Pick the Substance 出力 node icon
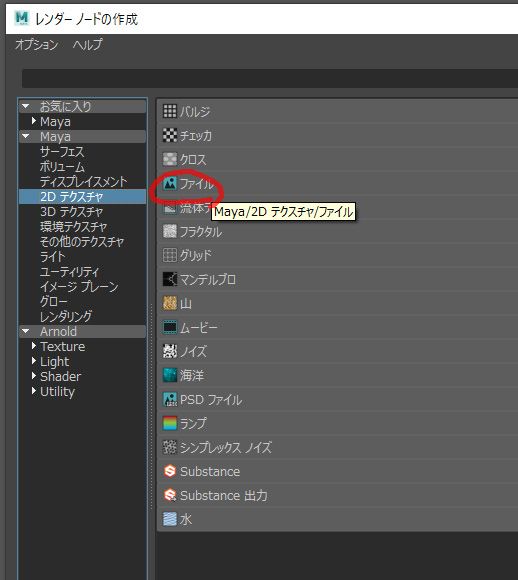 pyautogui.click(x=170, y=495)
